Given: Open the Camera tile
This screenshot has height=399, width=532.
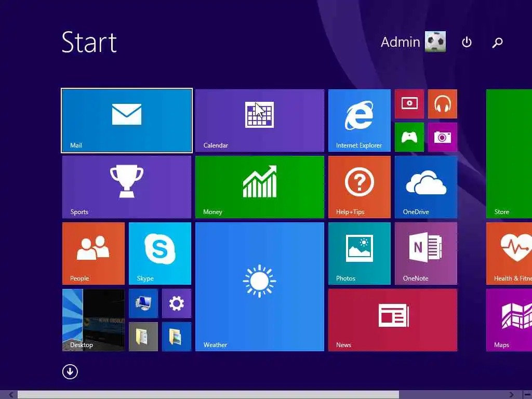Looking at the screenshot, I should (x=443, y=137).
